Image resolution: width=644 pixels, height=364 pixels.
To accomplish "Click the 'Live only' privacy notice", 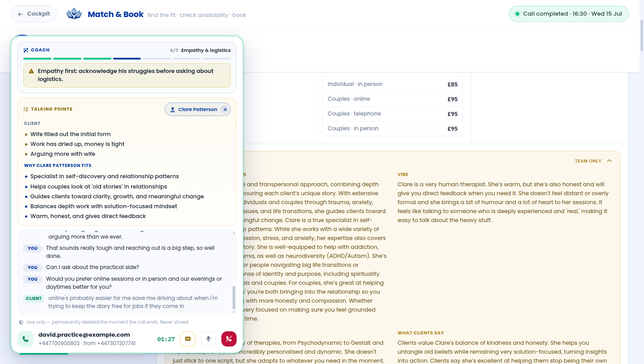I will pos(108,322).
